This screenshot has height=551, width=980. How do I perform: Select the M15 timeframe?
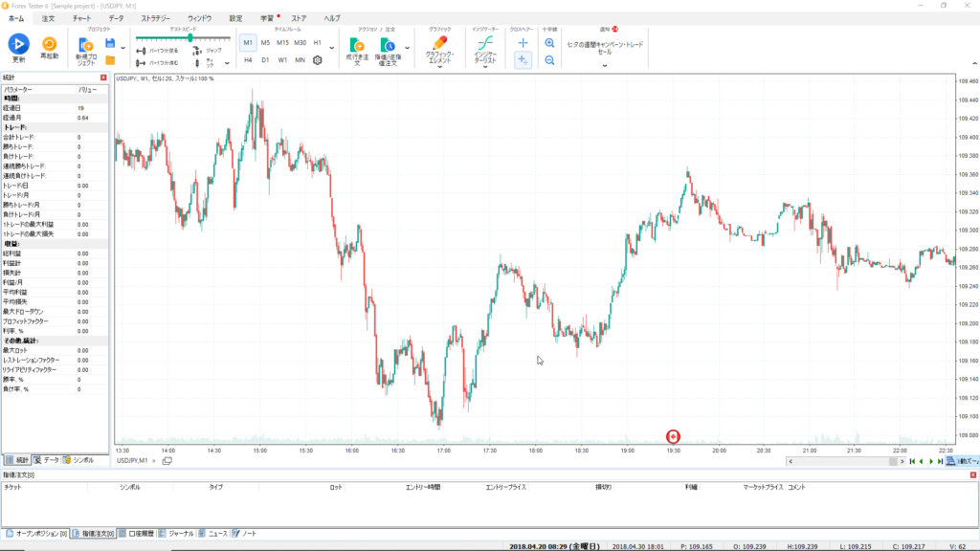(x=282, y=42)
